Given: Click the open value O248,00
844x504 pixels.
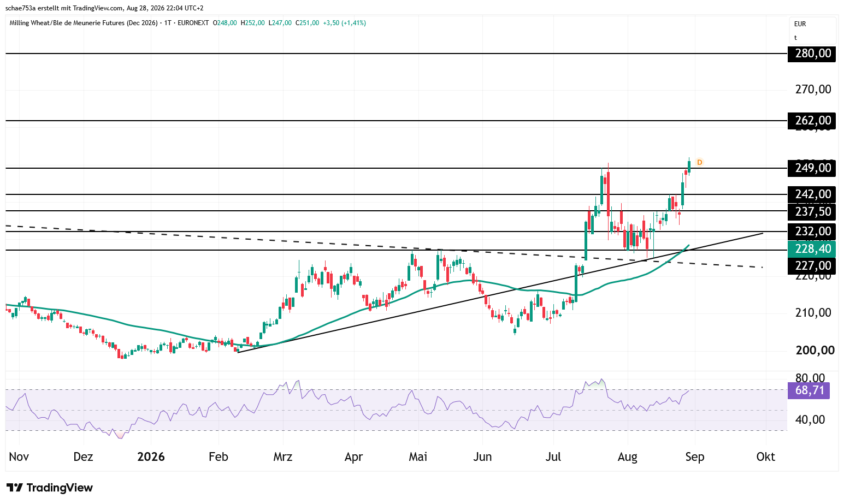Looking at the screenshot, I should [x=225, y=23].
